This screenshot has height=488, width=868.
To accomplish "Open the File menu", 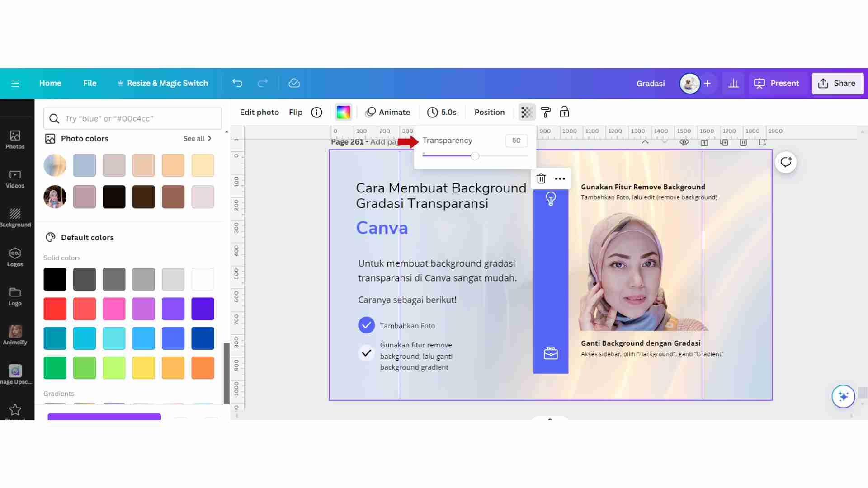I will pyautogui.click(x=90, y=83).
